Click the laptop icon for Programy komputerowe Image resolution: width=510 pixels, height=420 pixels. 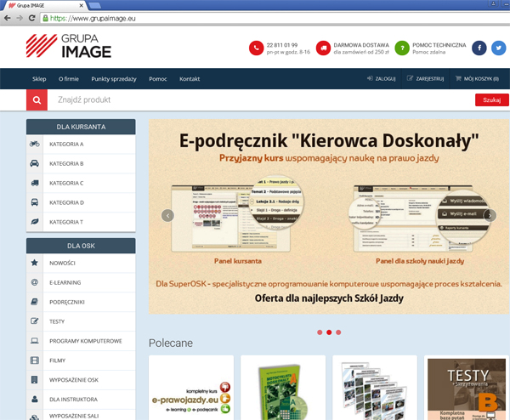(35, 341)
